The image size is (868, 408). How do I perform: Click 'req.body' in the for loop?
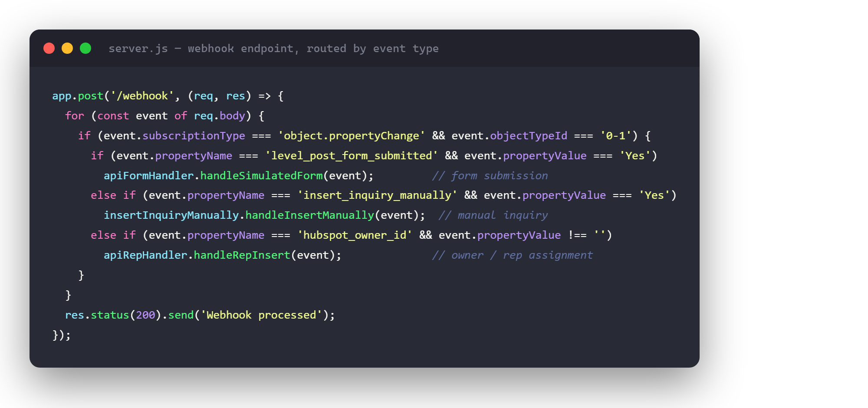pos(220,116)
